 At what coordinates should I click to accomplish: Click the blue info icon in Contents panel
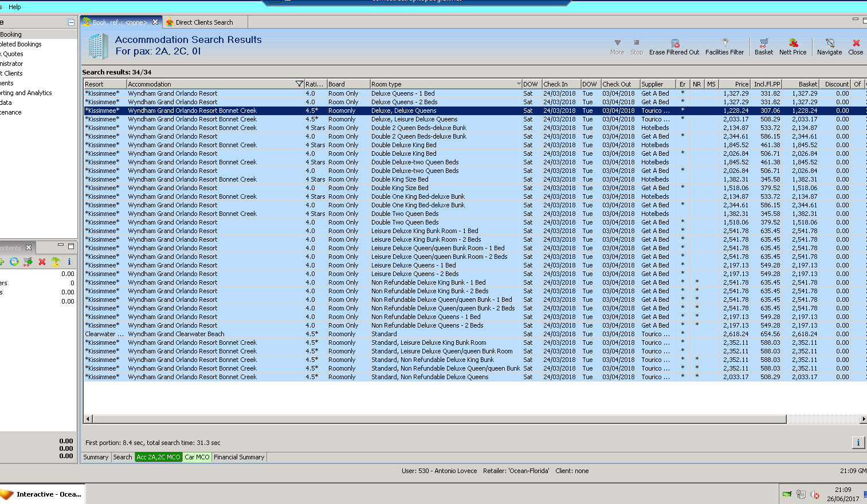pos(69,262)
